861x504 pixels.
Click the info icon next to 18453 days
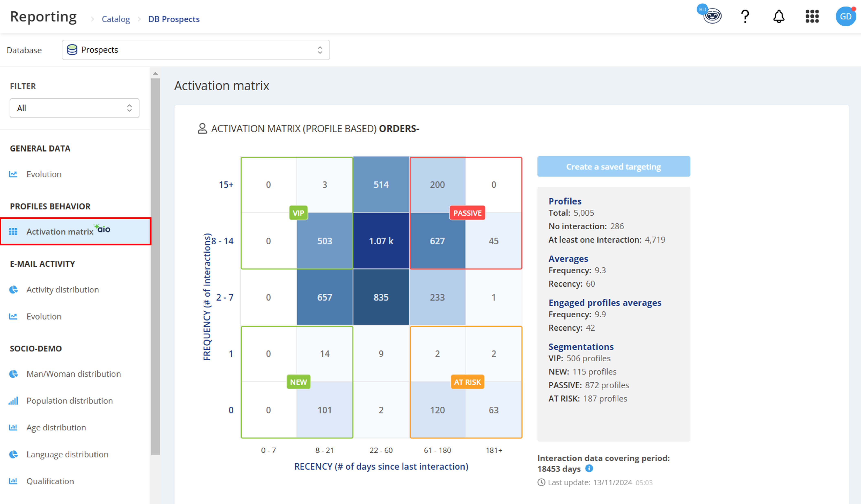(x=589, y=468)
